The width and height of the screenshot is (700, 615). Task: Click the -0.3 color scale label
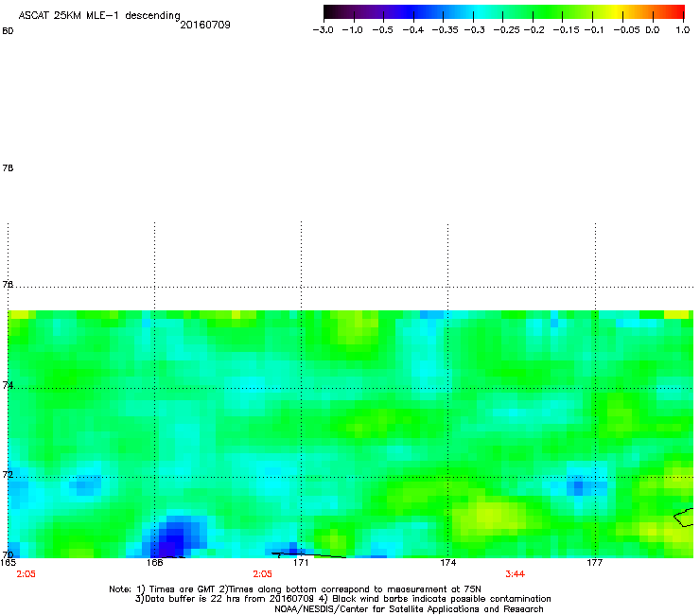474,30
